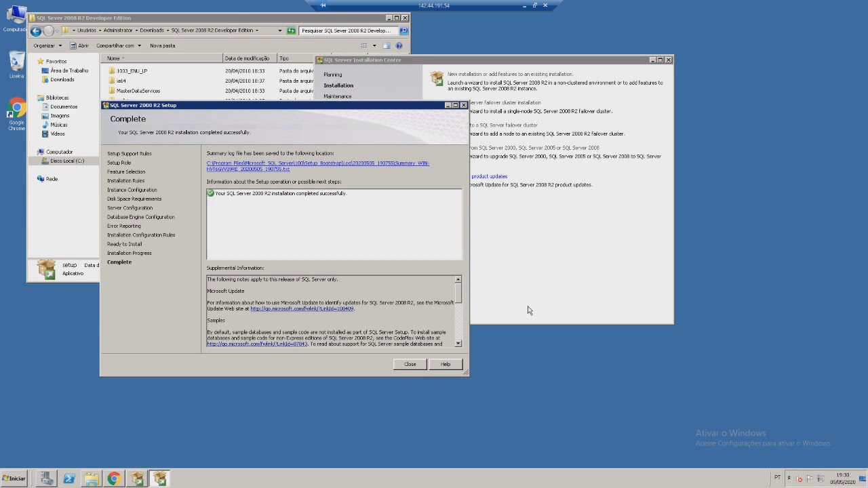Viewport: 868px width, 488px height.
Task: Expand the view options dropdown arrow
Action: pos(374,45)
